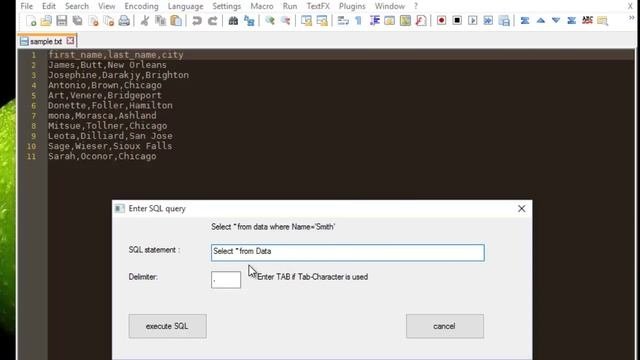The height and width of the screenshot is (360, 640).
Task: Click the Zoom In icon
Action: coord(269,20)
